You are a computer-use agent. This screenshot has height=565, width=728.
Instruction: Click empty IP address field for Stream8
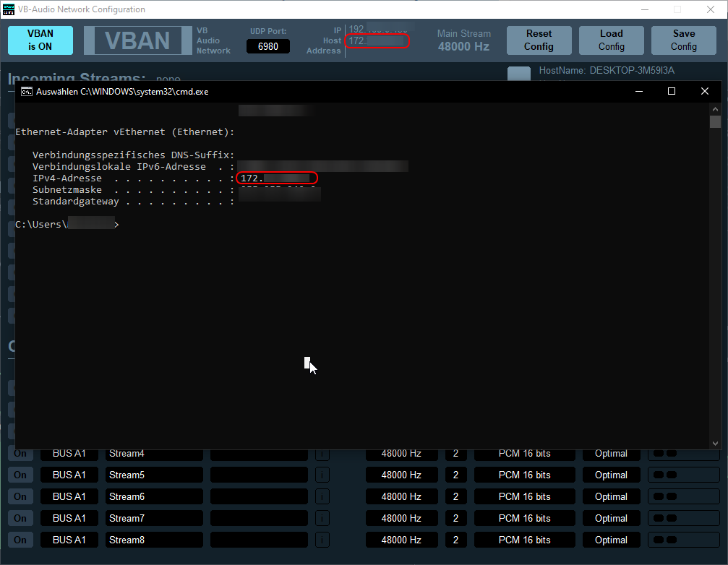pyautogui.click(x=259, y=540)
